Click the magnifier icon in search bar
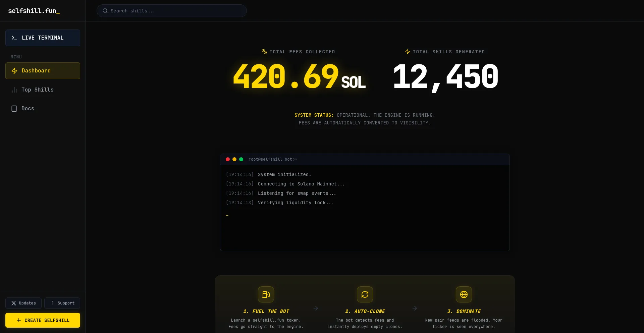The width and height of the screenshot is (644, 333). tap(105, 11)
